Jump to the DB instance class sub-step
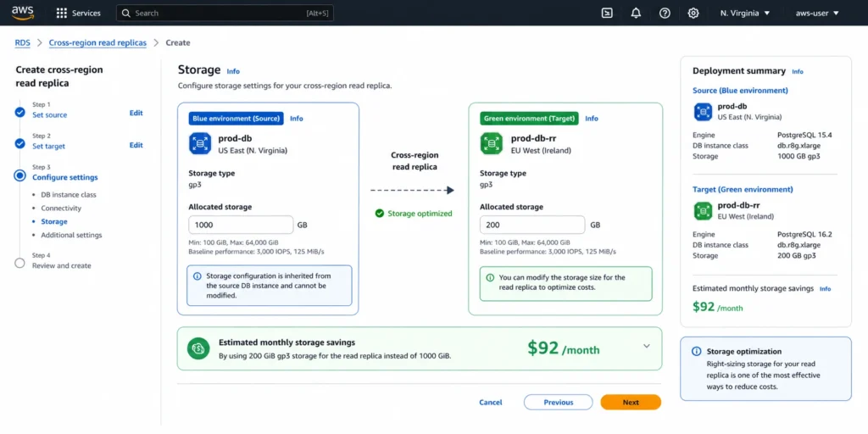The width and height of the screenshot is (868, 434). pos(69,195)
